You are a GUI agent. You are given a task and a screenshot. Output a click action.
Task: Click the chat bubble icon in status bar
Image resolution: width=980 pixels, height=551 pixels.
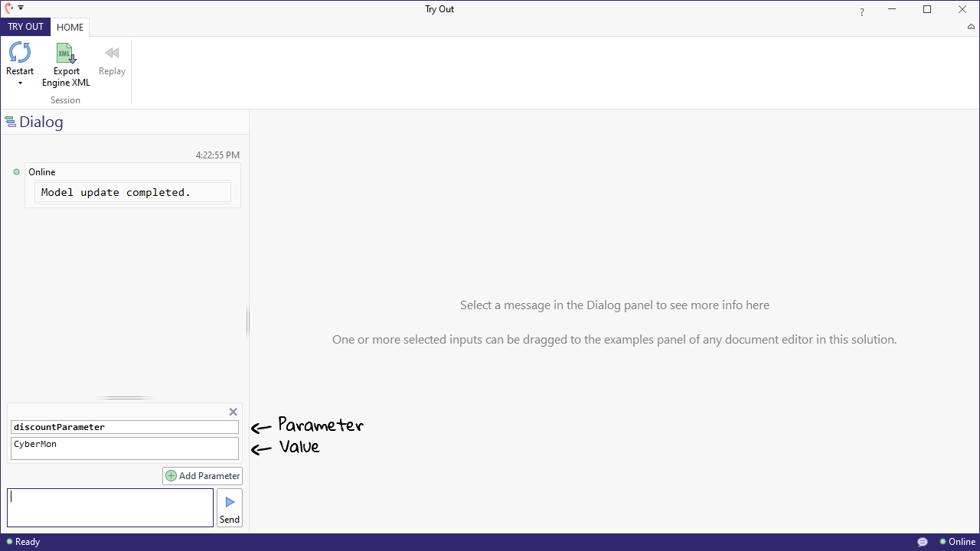coord(923,542)
